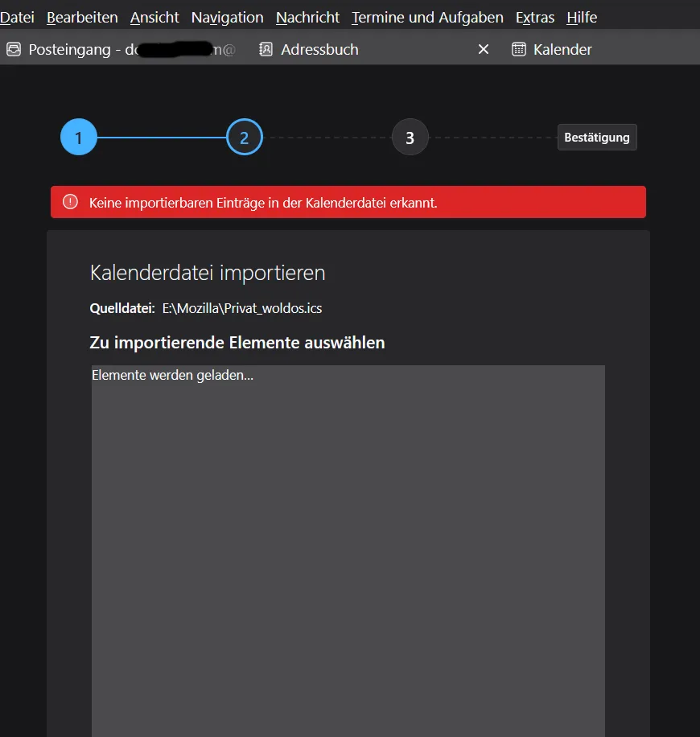
Task: Open the Datei menu
Action: coord(17,18)
